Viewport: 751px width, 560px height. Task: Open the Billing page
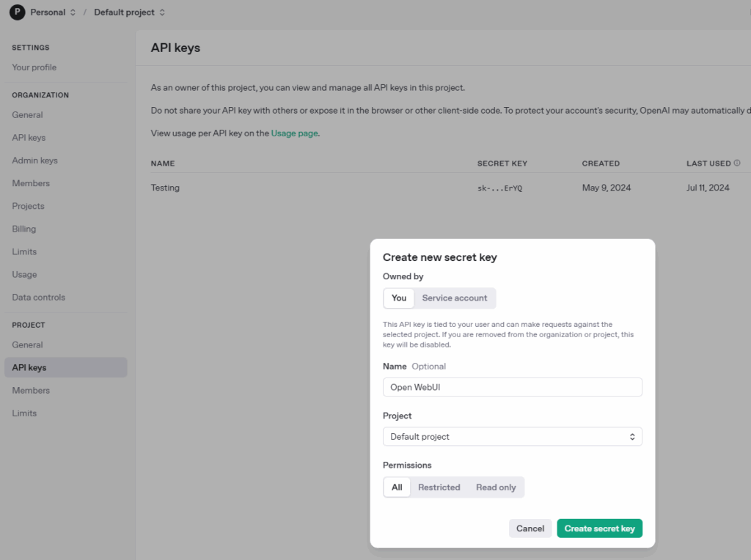24,229
